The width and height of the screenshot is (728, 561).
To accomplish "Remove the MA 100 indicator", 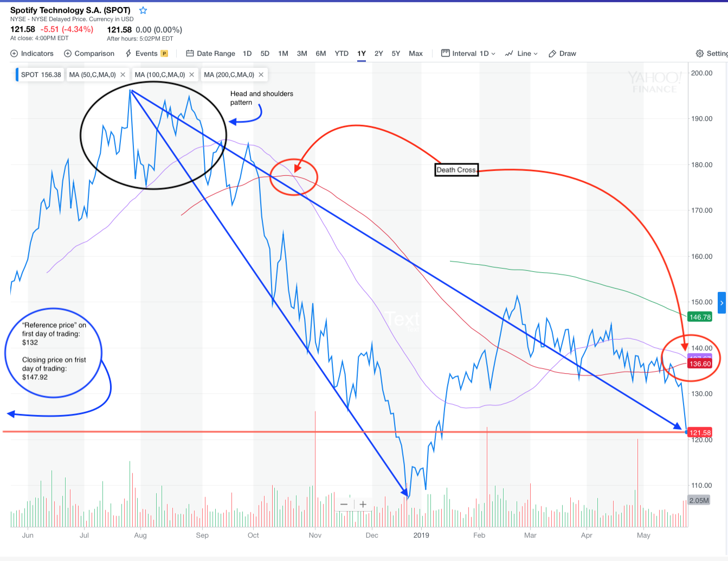I will point(192,75).
